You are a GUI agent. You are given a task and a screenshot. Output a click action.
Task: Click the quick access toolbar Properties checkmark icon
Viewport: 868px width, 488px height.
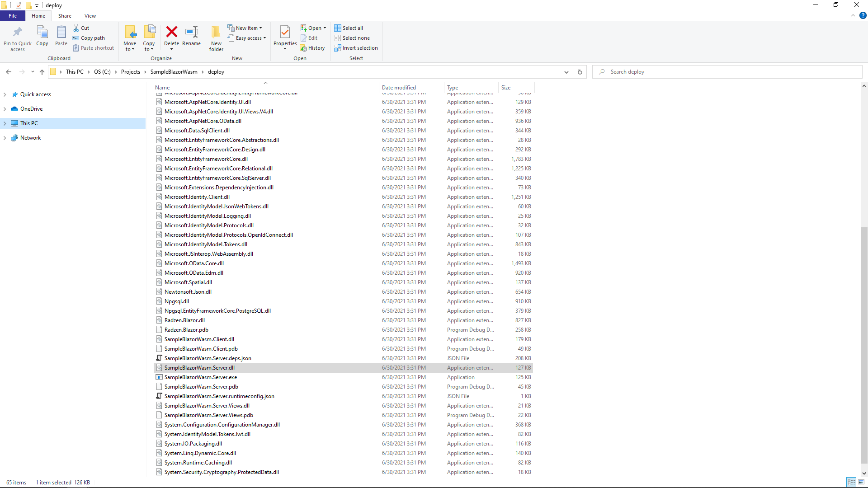(x=19, y=5)
